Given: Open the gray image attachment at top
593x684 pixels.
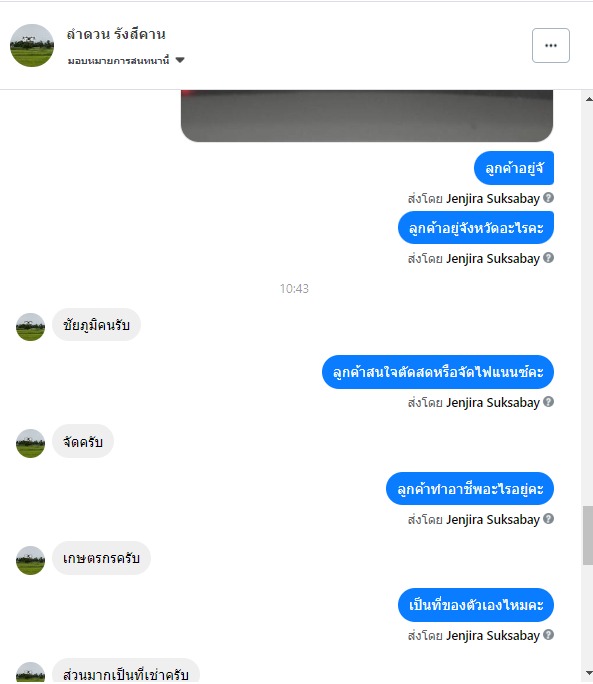Looking at the screenshot, I should pyautogui.click(x=367, y=116).
